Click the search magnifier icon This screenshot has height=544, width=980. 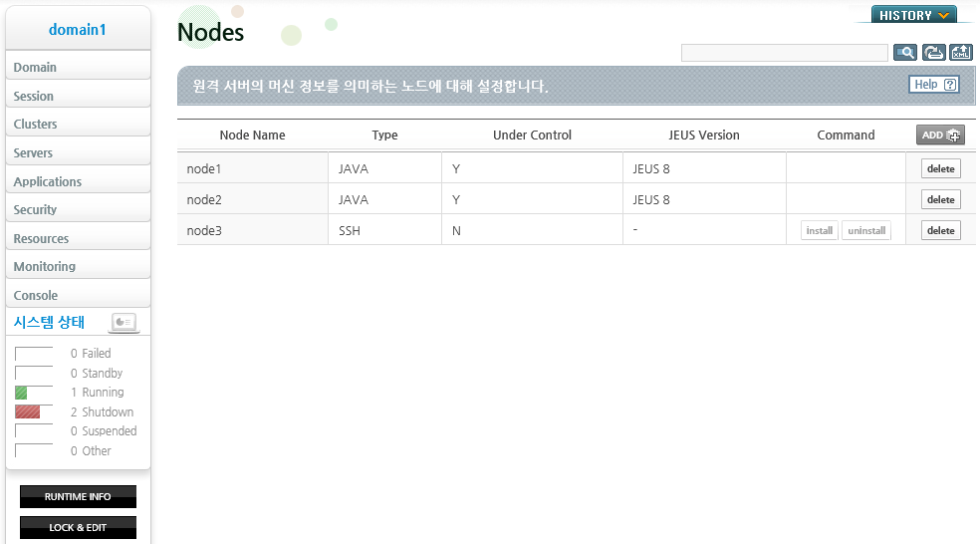click(905, 53)
